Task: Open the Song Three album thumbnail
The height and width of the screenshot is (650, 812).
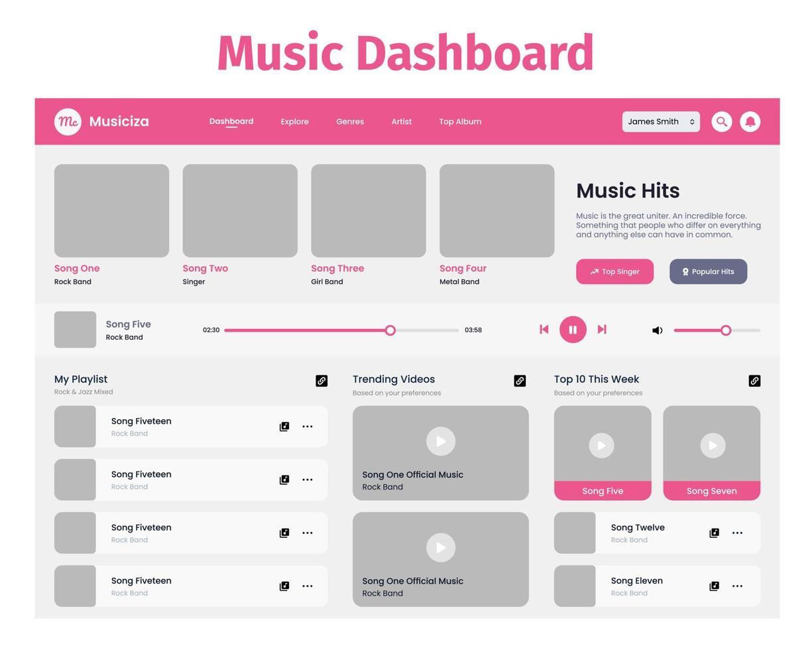Action: (x=369, y=211)
